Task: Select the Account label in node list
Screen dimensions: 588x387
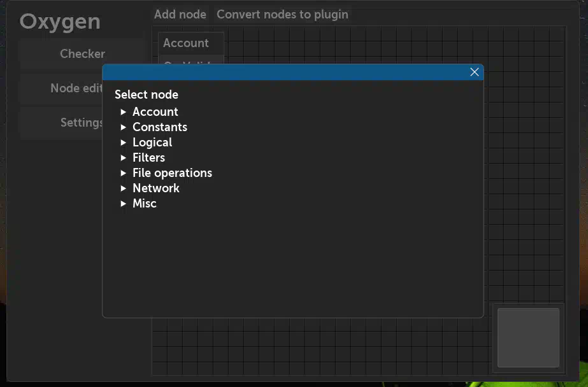Action: point(155,112)
